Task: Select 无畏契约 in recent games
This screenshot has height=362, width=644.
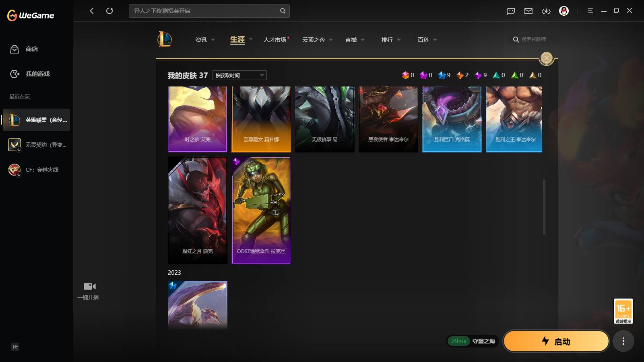Action: click(37, 145)
